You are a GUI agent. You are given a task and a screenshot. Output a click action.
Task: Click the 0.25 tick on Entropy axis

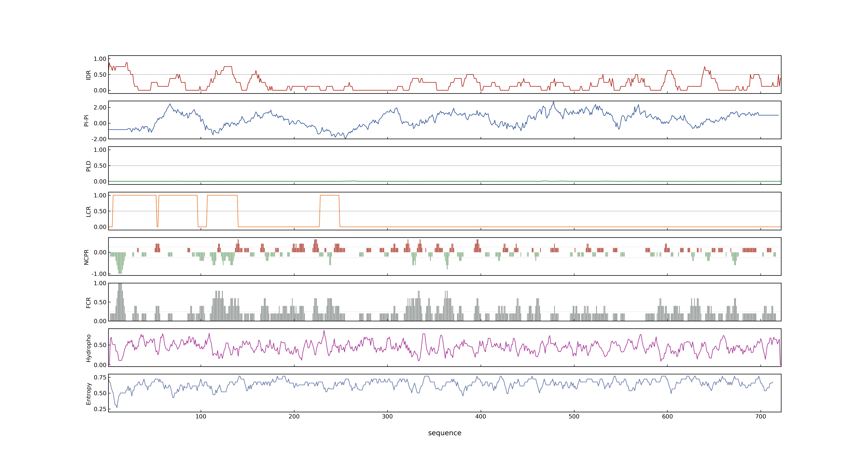pyautogui.click(x=100, y=409)
